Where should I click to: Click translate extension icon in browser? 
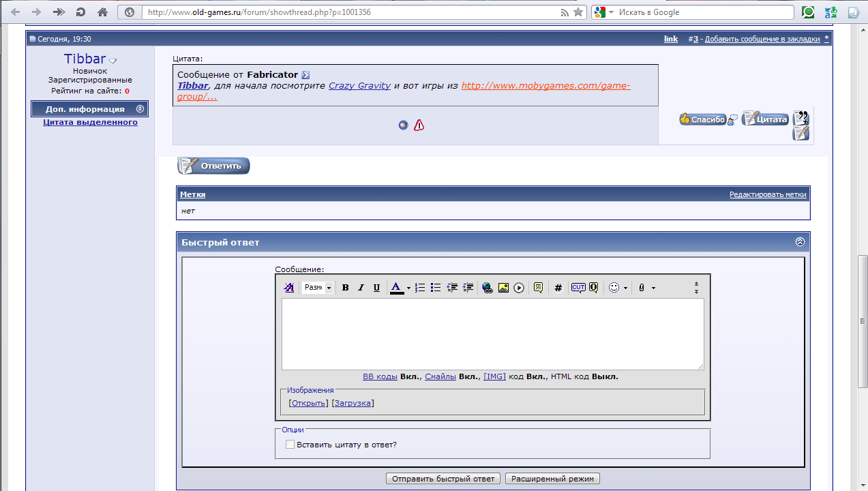(x=830, y=12)
